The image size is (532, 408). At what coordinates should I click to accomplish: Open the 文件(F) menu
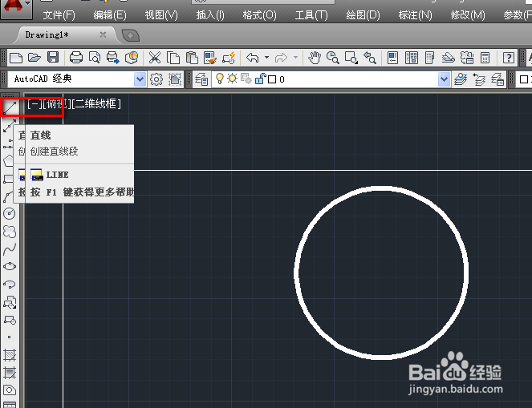pyautogui.click(x=59, y=15)
